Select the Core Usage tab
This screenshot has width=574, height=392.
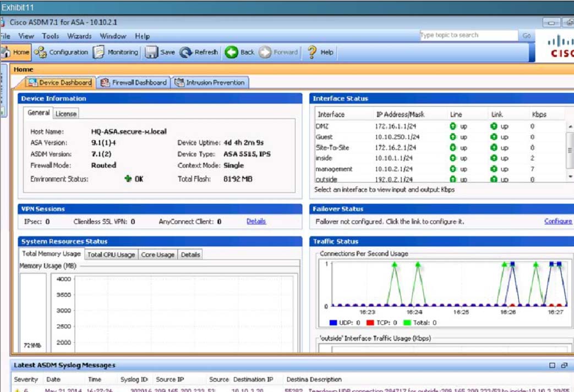[157, 255]
